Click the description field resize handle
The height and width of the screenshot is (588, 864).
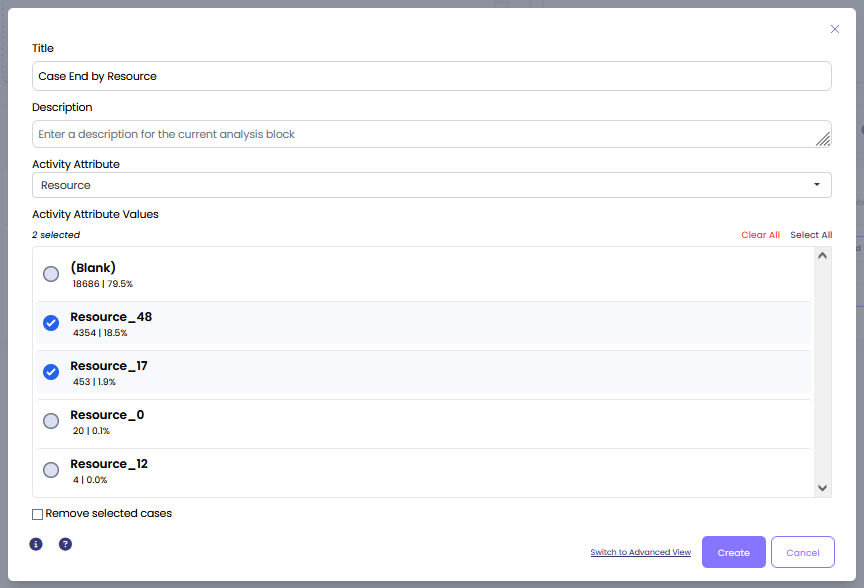click(823, 139)
